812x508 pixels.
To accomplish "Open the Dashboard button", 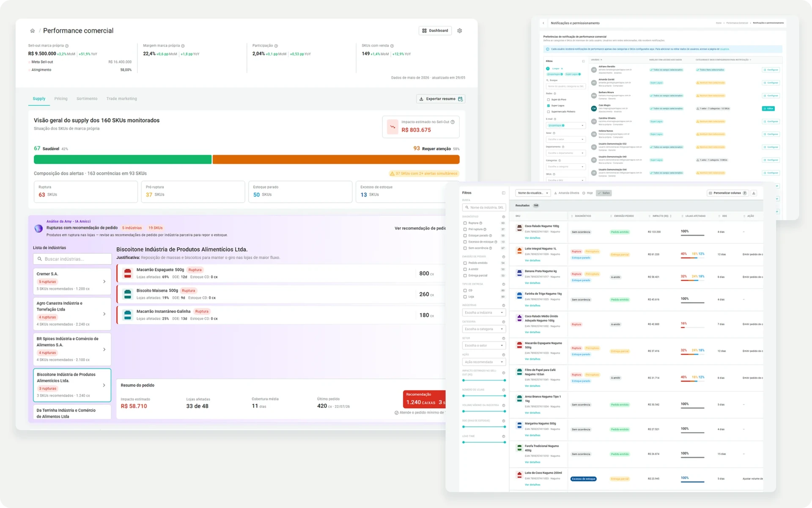I will click(x=435, y=31).
